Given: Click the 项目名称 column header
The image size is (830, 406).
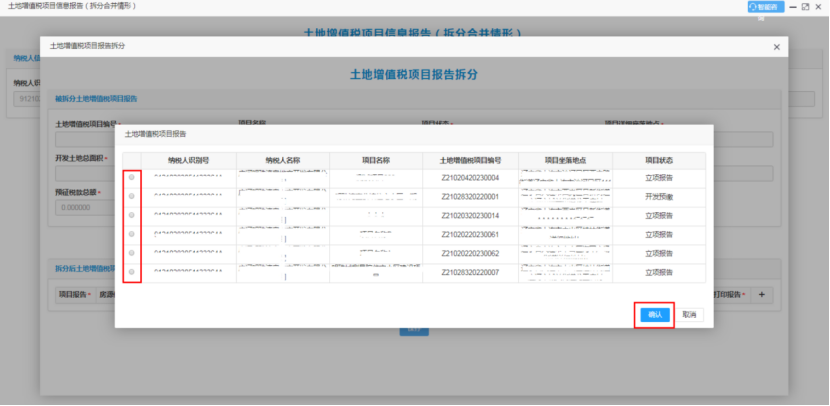Looking at the screenshot, I should click(376, 160).
